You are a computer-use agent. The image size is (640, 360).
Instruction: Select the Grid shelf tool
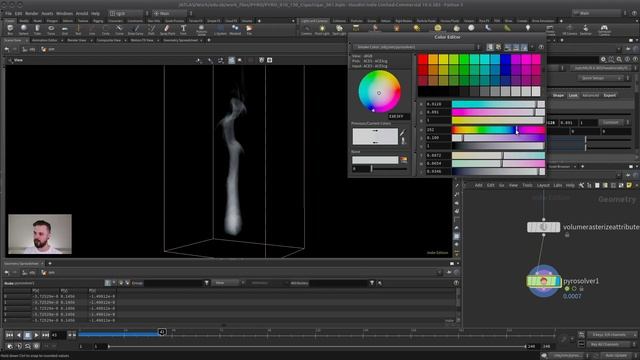pos(64,29)
